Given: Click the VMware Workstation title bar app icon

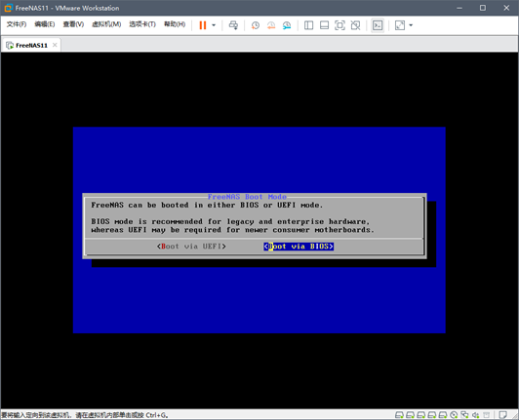Looking at the screenshot, I should click(9, 8).
